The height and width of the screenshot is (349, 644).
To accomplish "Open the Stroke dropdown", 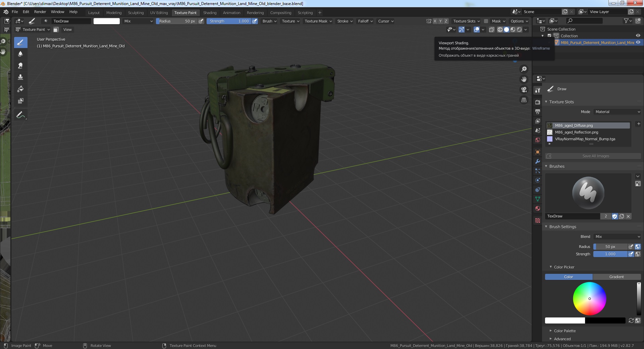I will click(x=344, y=21).
